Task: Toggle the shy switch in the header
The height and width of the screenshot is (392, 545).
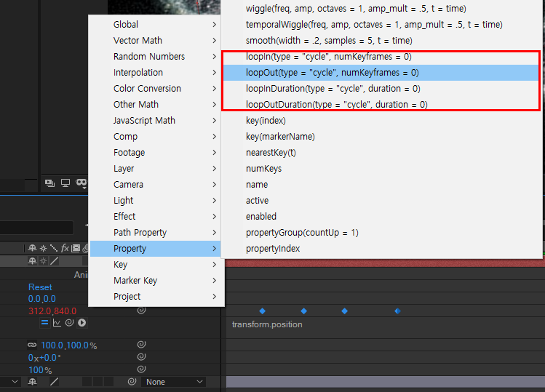Action: pos(32,248)
